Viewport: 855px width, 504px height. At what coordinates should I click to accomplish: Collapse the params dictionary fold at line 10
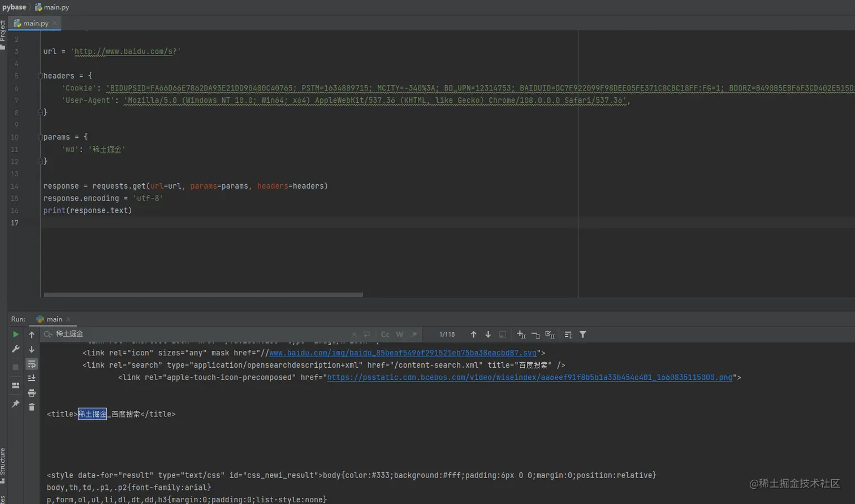click(40, 137)
